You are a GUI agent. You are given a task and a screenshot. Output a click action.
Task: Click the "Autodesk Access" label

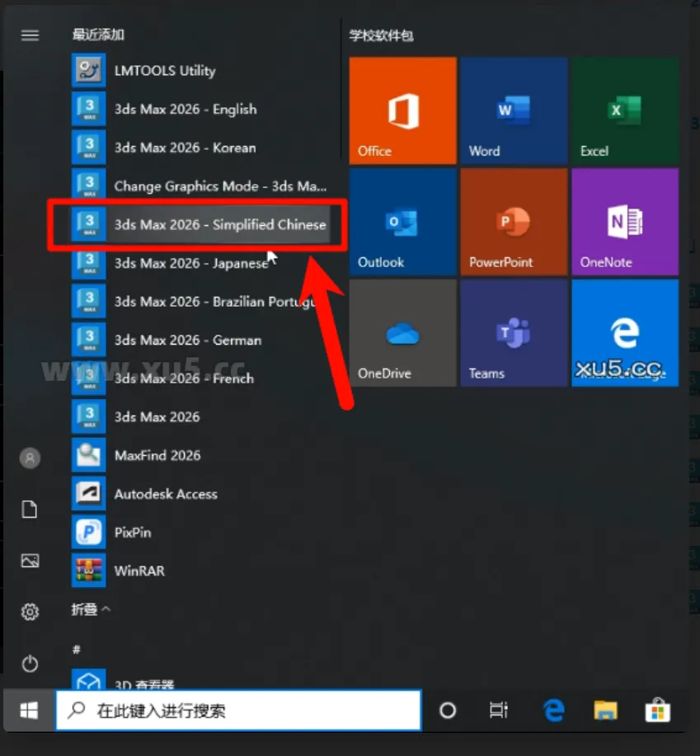tap(166, 494)
